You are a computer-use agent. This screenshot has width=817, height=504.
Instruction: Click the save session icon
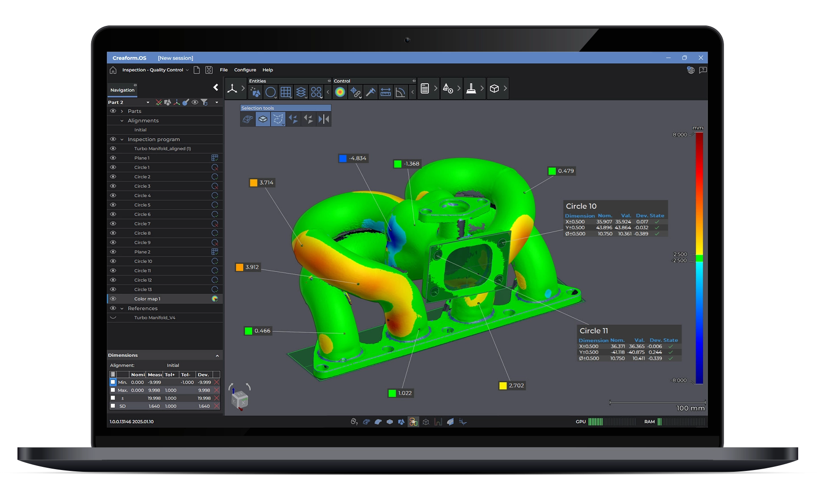209,70
